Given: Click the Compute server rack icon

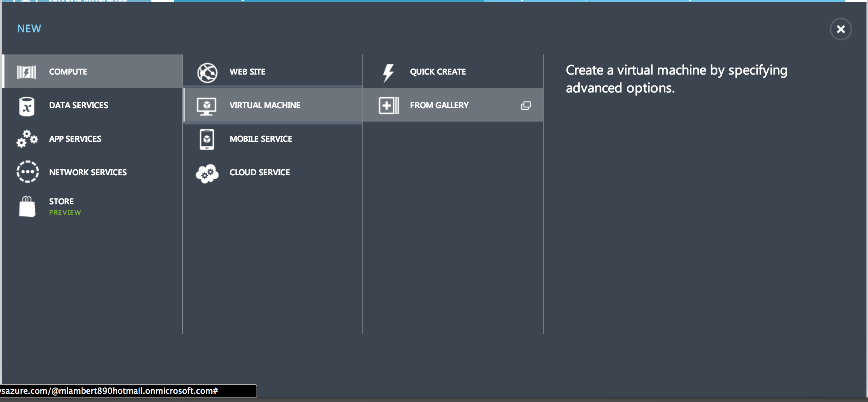Looking at the screenshot, I should point(26,72).
